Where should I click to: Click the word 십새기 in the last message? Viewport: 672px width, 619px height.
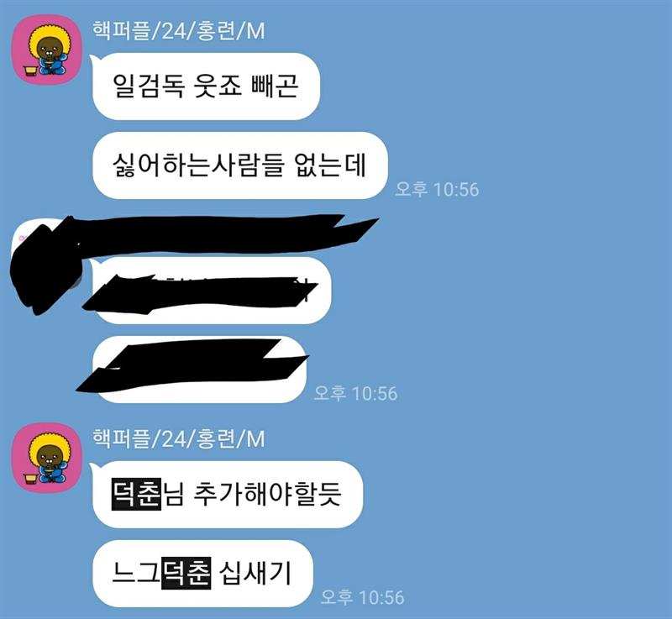point(255,573)
